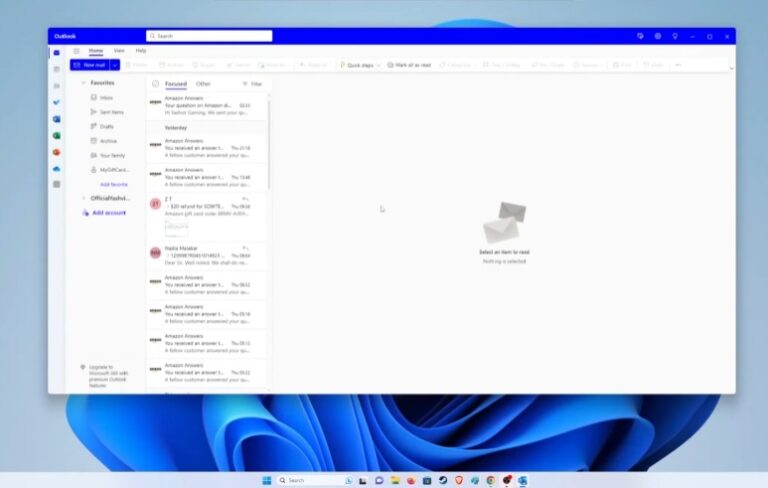768x488 pixels.
Task: Open the email from Nadia Malabar
Action: click(x=207, y=256)
